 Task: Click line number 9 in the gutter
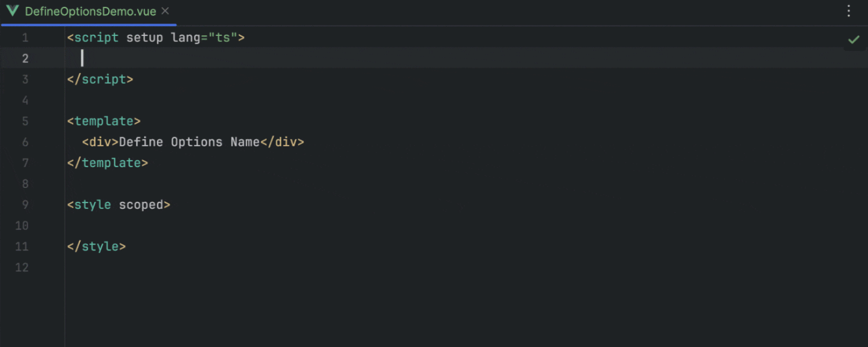(25, 205)
